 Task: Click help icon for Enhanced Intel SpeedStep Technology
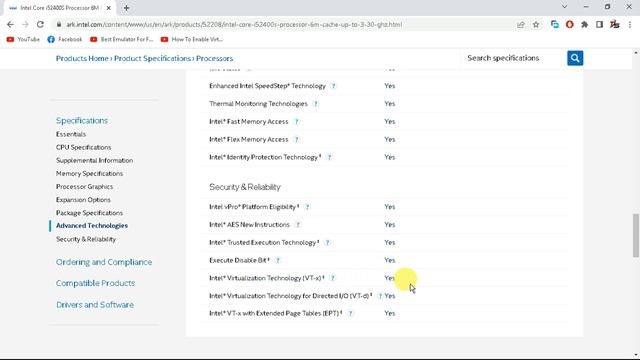[333, 86]
